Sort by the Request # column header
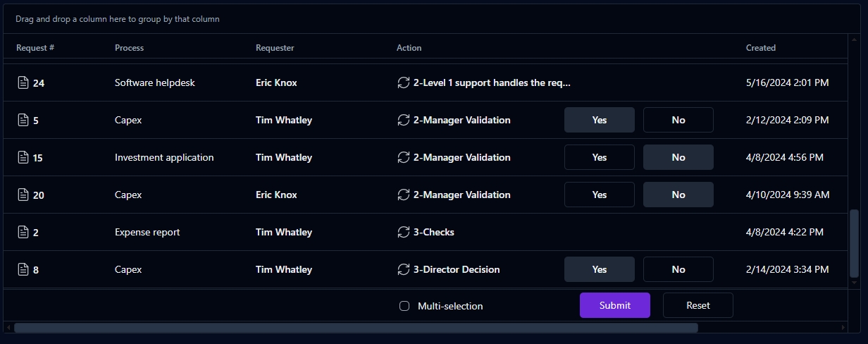Screen dimensions: 868x344 pyautogui.click(x=35, y=48)
